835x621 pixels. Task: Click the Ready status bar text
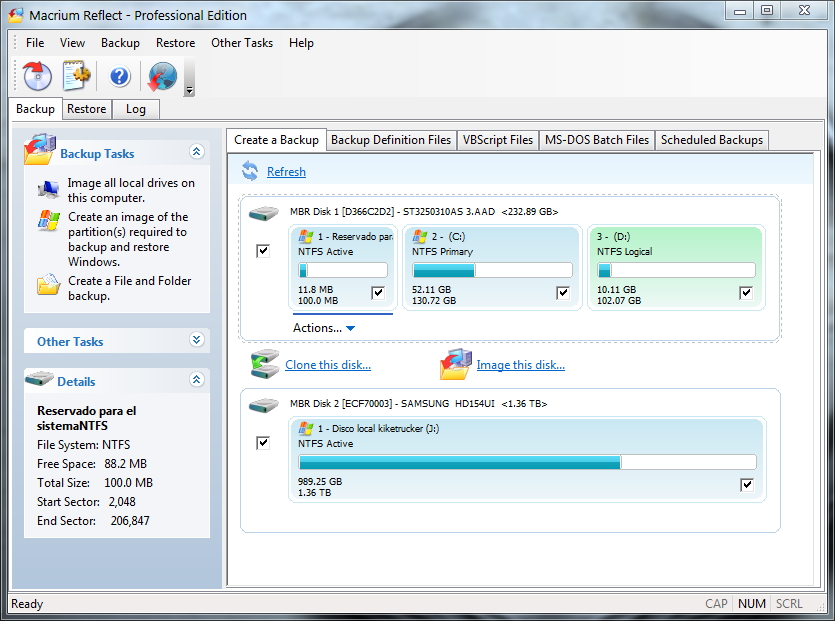[27, 603]
